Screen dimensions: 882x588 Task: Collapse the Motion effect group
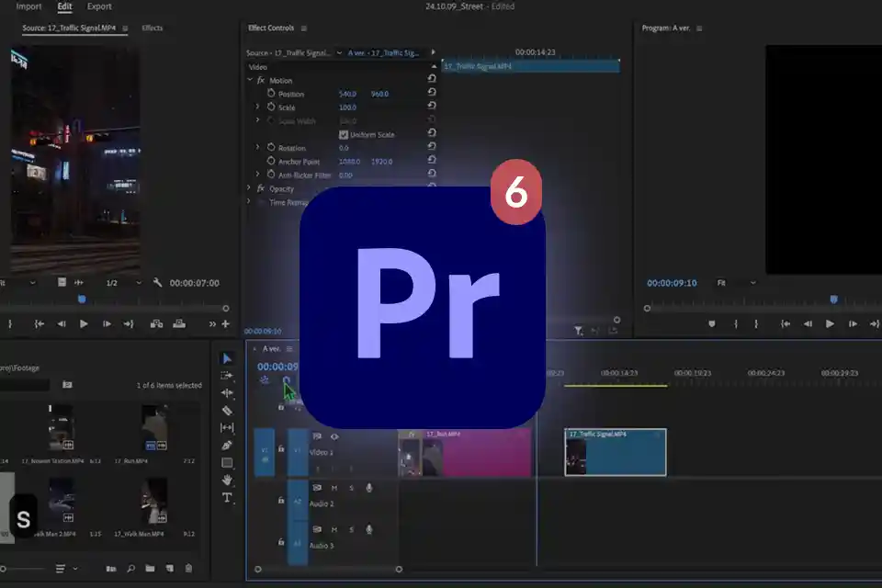coord(250,80)
